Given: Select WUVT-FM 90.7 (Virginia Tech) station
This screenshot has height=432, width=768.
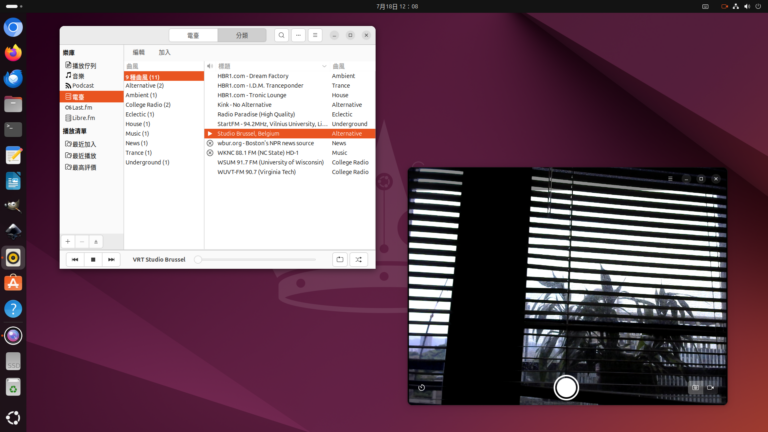Looking at the screenshot, I should coord(290,172).
